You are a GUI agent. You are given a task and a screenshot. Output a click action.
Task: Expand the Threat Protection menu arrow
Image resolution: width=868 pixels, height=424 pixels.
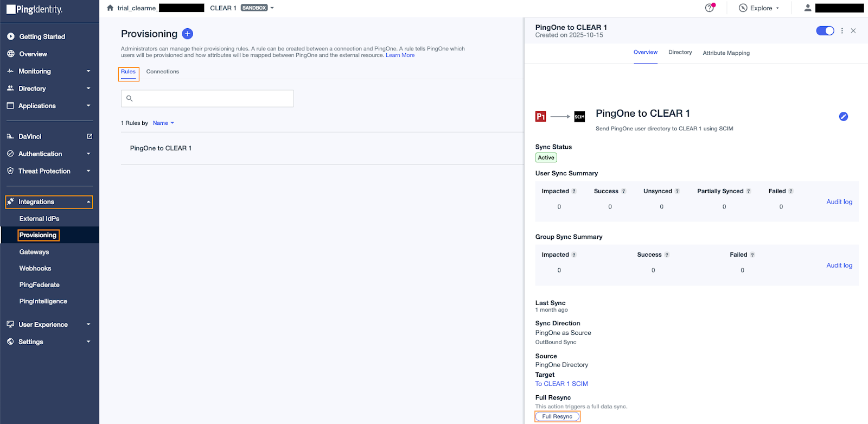[x=88, y=171]
